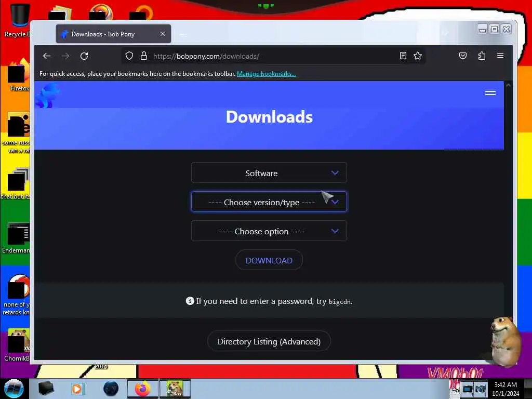
Task: Open the website hamburger navigation menu
Action: tap(490, 93)
